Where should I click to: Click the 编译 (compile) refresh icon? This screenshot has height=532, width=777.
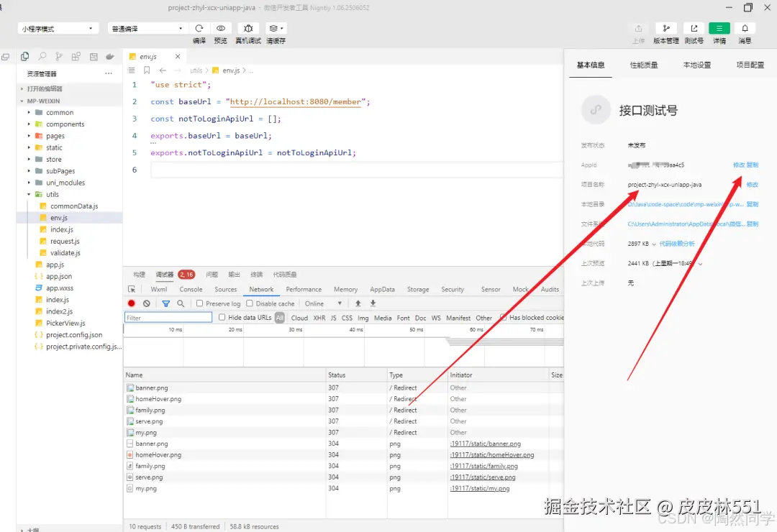[199, 29]
